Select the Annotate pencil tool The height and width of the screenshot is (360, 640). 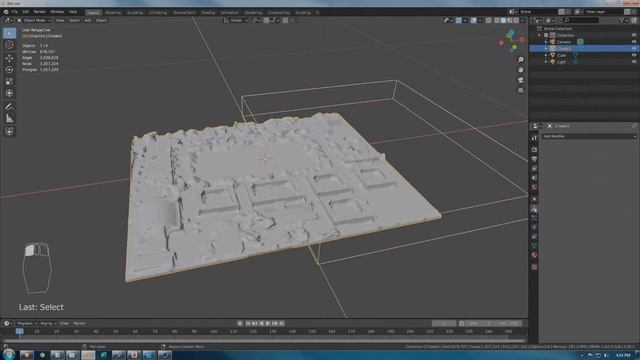pyautogui.click(x=9, y=107)
